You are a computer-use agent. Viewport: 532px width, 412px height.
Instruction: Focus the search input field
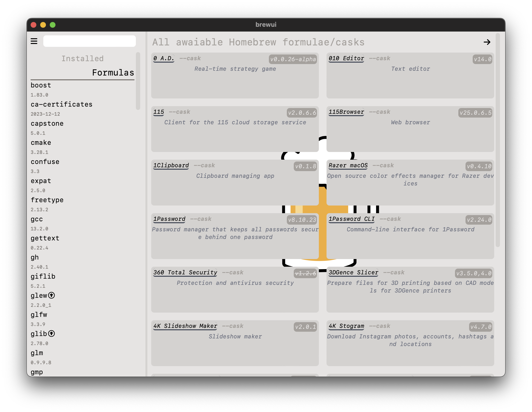89,41
